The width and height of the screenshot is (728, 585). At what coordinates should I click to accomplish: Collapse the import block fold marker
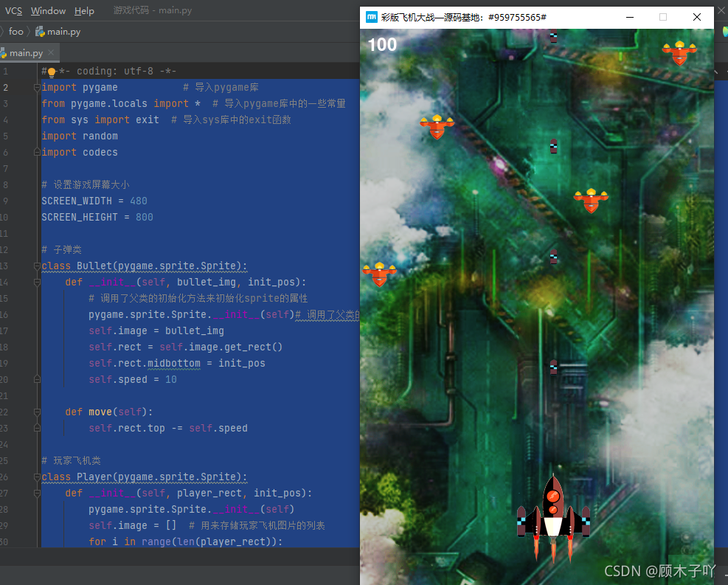[37, 88]
